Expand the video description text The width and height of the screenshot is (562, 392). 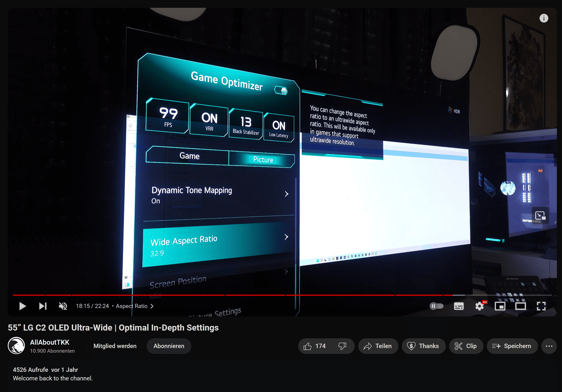pos(53,378)
